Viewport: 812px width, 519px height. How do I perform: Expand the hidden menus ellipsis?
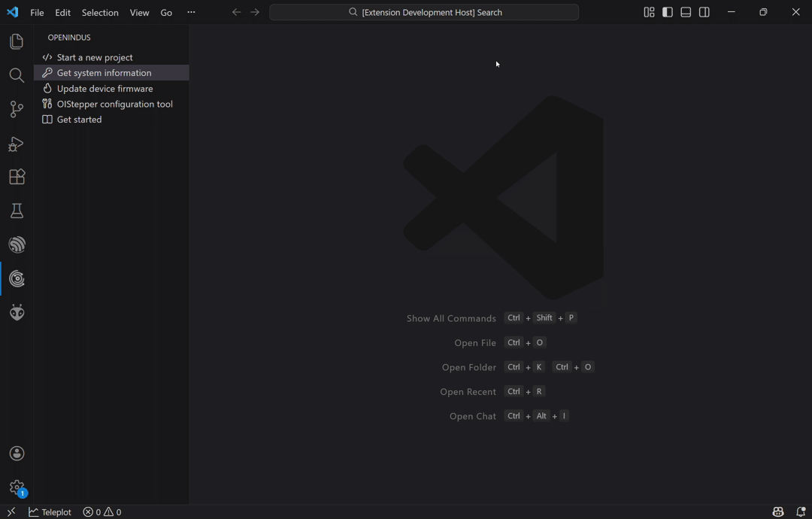191,12
